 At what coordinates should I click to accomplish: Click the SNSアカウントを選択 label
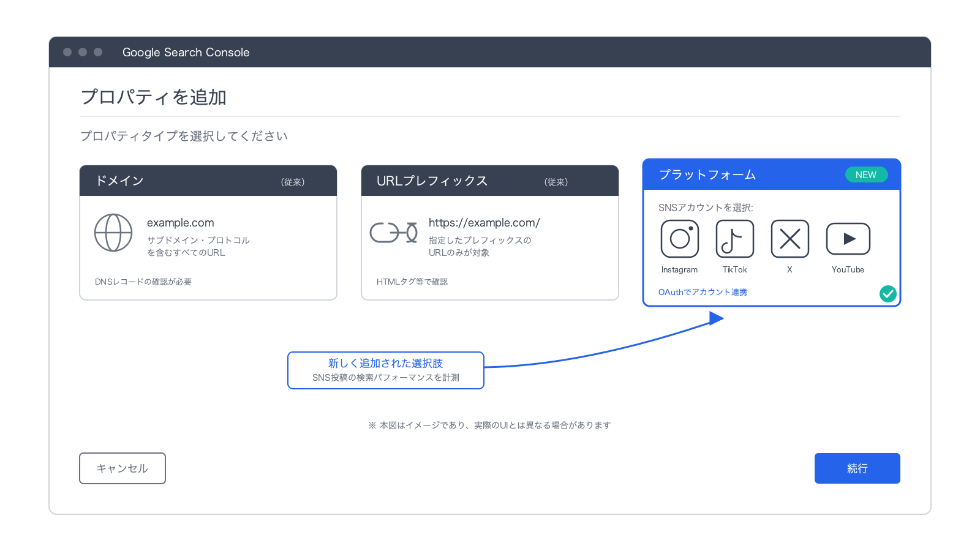click(x=706, y=208)
